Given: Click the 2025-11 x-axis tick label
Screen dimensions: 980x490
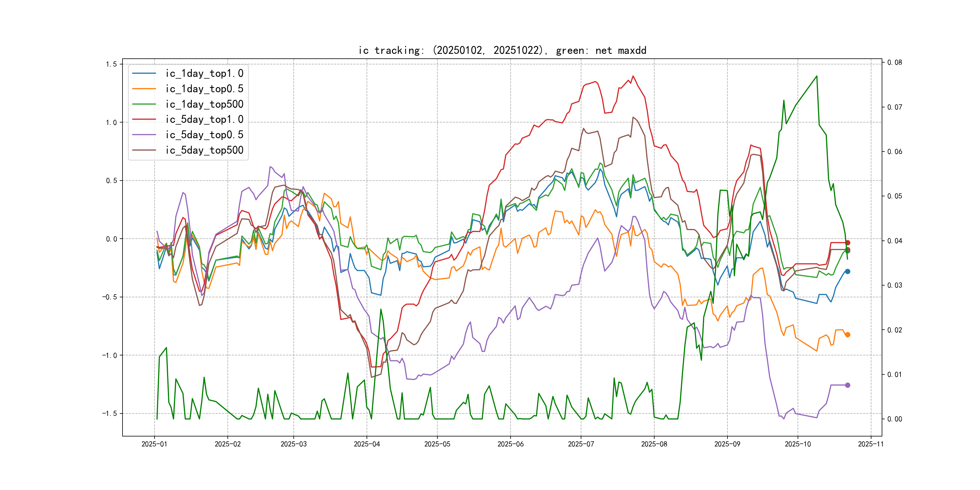Looking at the screenshot, I should (x=871, y=444).
